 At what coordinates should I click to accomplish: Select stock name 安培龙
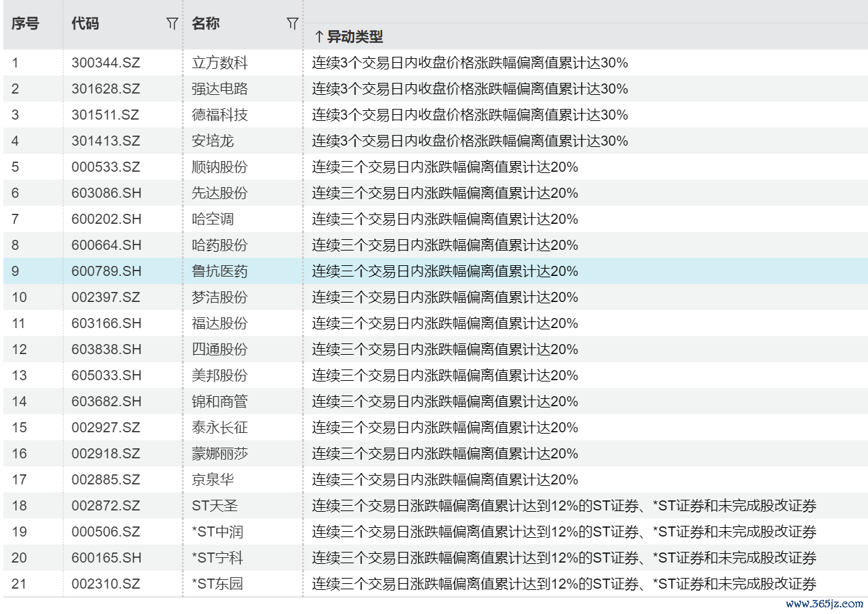coord(213,141)
